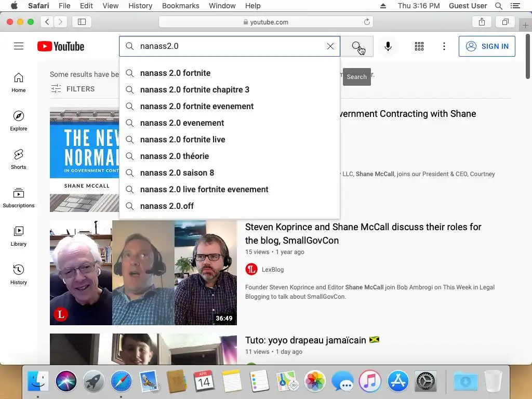Add a new Safari tab
The width and height of the screenshot is (532, 399).
pos(525,25)
